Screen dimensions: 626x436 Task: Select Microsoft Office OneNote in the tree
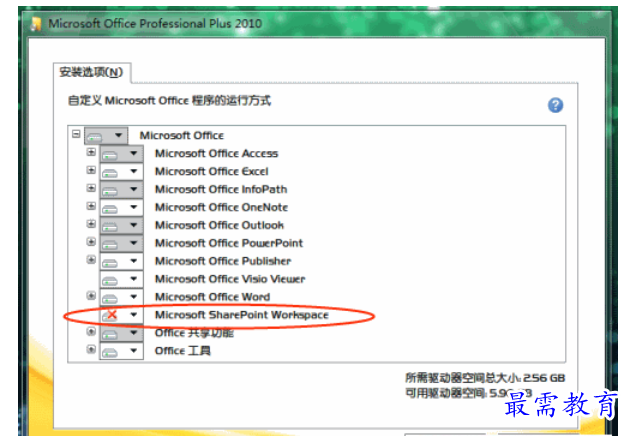click(x=222, y=207)
